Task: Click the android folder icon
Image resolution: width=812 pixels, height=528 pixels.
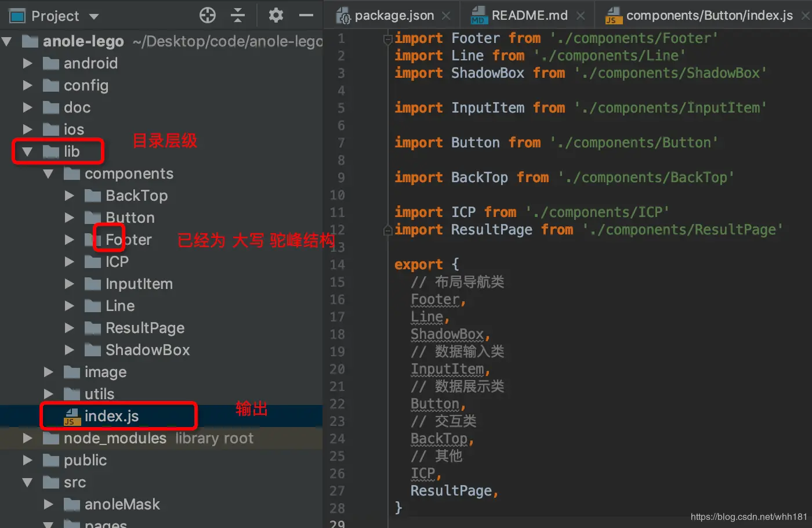Action: pos(51,63)
